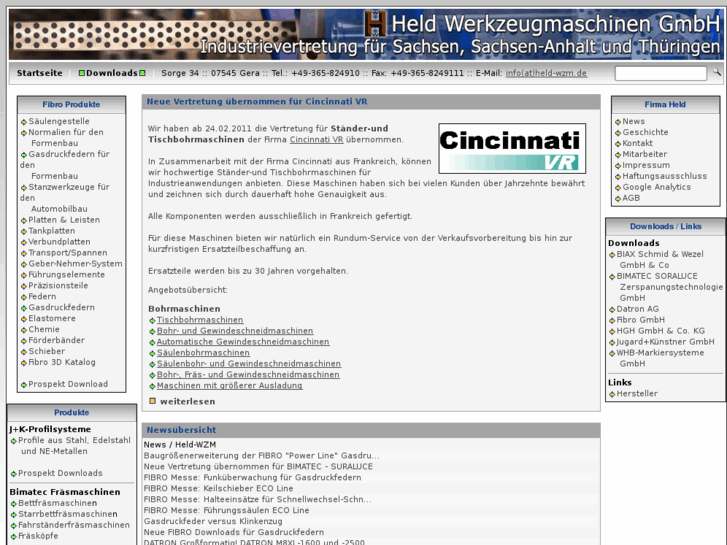
Task: Select Platten & Leisten product link
Action: tap(64, 220)
